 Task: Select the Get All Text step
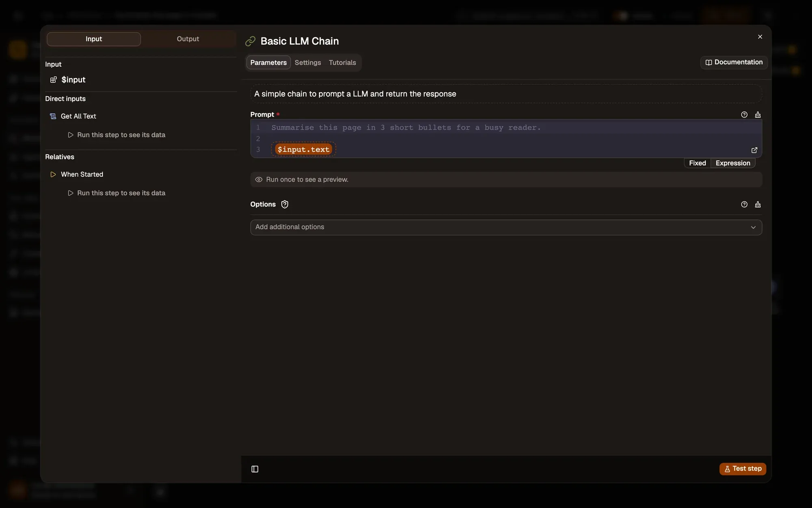click(x=78, y=116)
